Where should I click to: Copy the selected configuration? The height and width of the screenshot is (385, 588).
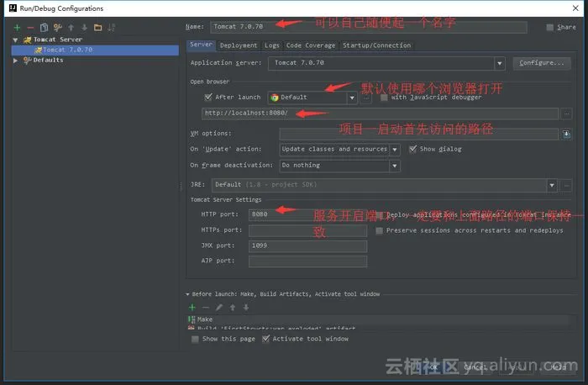(x=44, y=28)
